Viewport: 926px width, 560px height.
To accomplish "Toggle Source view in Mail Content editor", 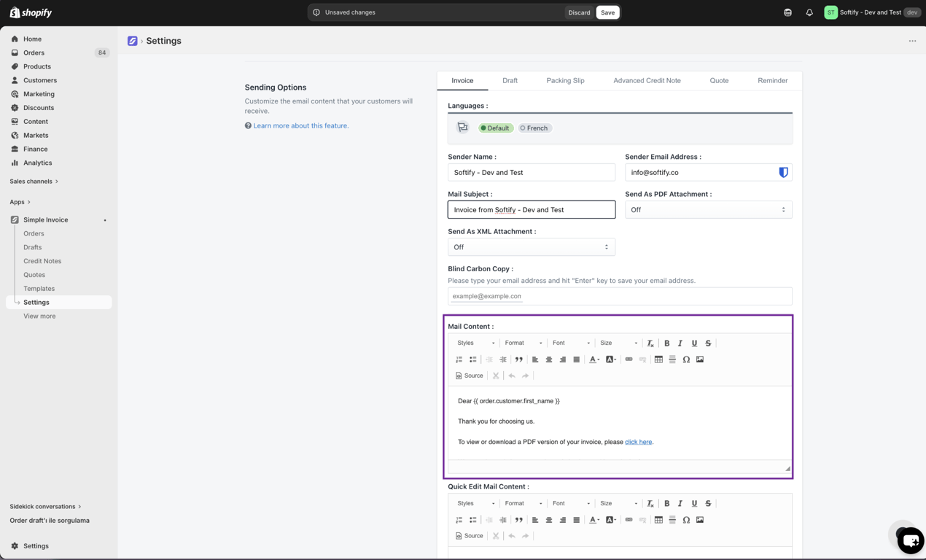I will click(469, 376).
